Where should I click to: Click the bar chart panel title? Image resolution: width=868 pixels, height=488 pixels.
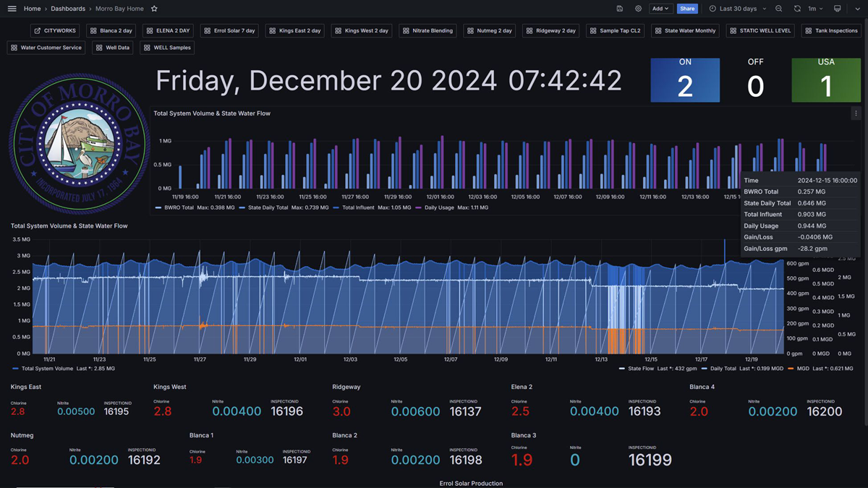coord(212,114)
